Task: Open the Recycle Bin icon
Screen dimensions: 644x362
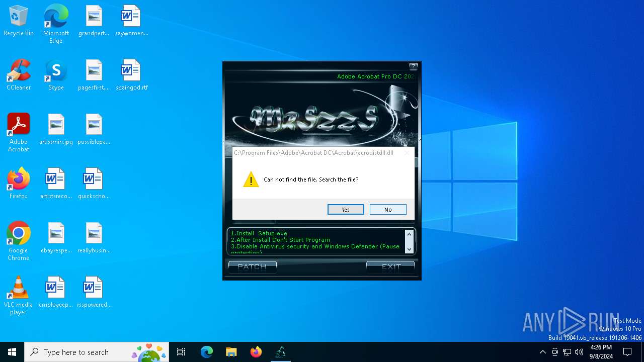Action: (x=19, y=21)
